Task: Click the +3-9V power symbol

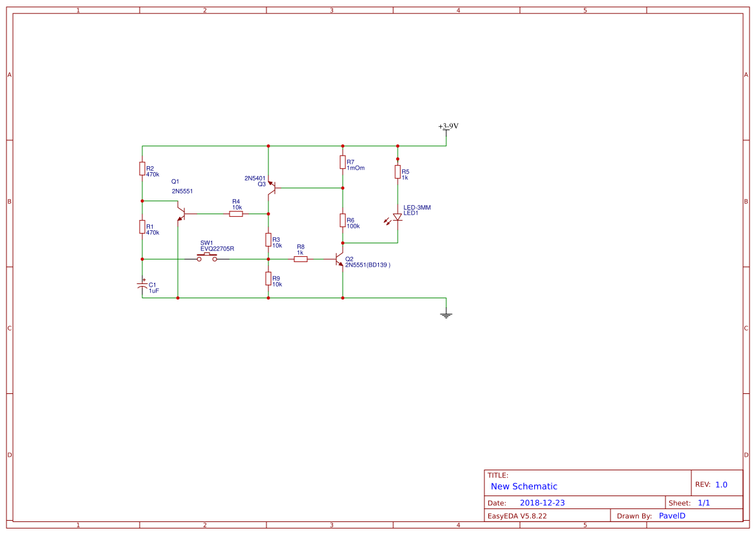Action: click(x=448, y=128)
